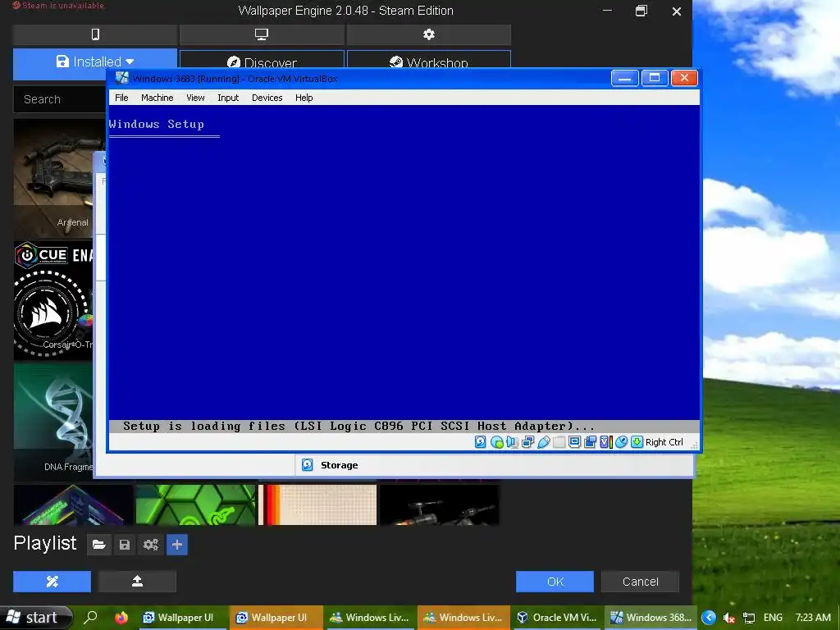
Task: Click the Steam is unavailable warning text
Action: coord(58,6)
